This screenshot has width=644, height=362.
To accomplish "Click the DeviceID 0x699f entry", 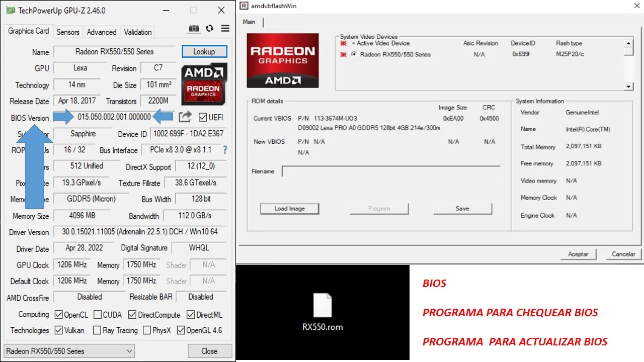I will [x=521, y=54].
